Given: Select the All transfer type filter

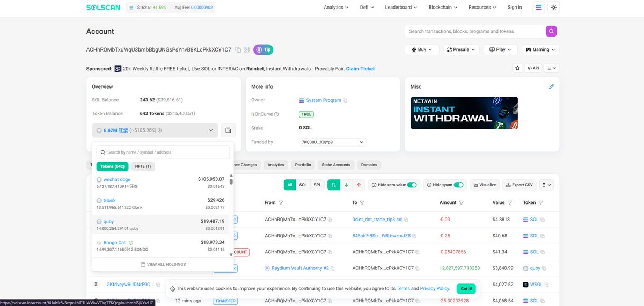Looking at the screenshot, I should click(x=290, y=185).
